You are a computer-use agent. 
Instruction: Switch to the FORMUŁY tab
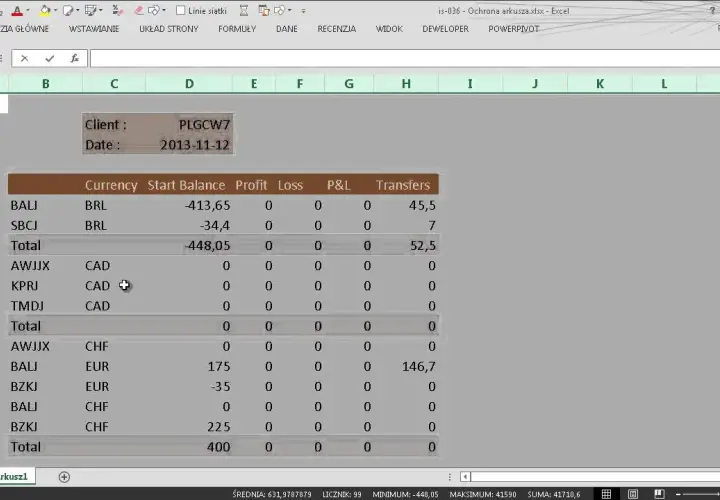[237, 28]
